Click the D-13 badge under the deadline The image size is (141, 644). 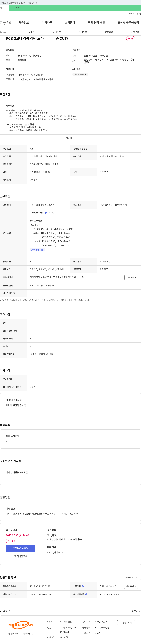10,541
